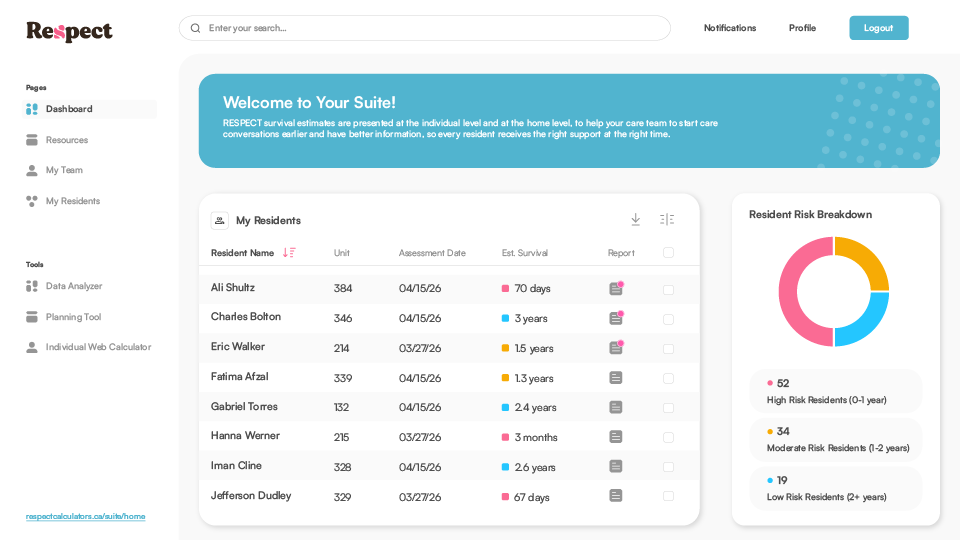This screenshot has height=540, width=960.
Task: Click the Report column header
Action: [621, 253]
